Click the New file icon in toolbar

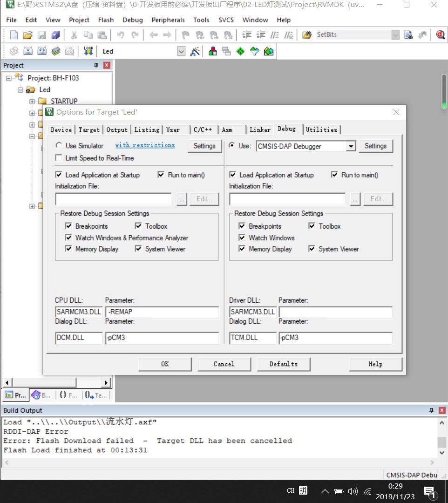(14, 35)
